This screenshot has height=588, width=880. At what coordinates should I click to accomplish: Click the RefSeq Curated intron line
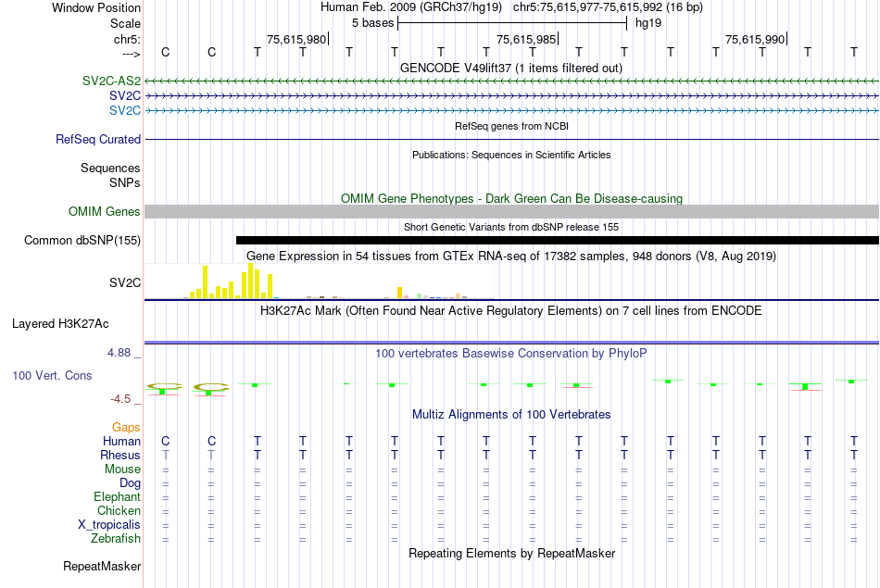[x=512, y=139]
